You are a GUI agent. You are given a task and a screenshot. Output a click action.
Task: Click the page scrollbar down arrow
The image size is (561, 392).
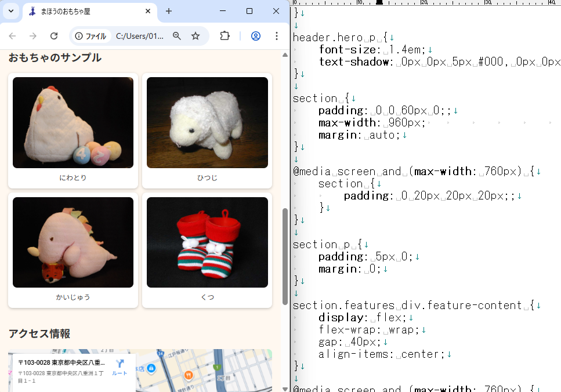tap(285, 388)
